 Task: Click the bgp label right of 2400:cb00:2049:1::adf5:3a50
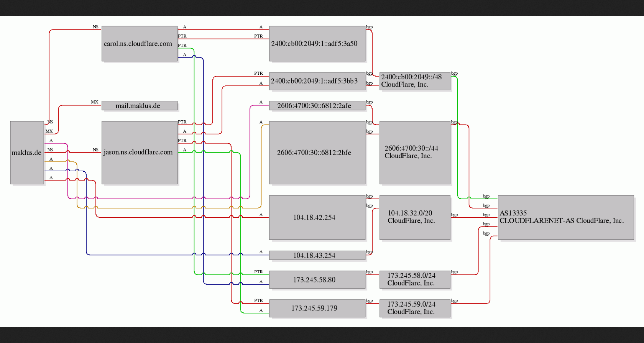click(369, 27)
